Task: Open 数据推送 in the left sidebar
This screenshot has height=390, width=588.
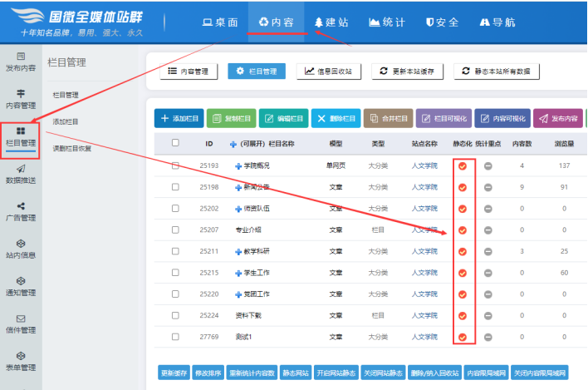Action: point(21,173)
